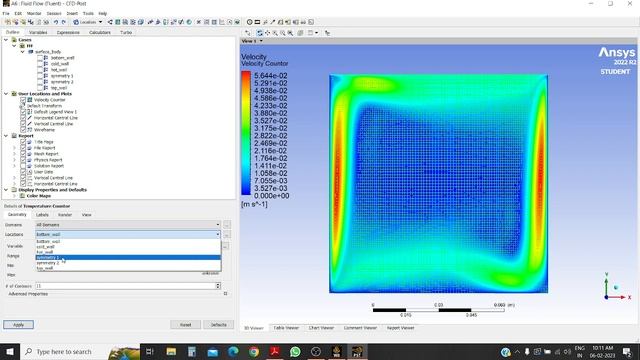Open the Tools menu
This screenshot has height=360, width=640.
tap(88, 13)
